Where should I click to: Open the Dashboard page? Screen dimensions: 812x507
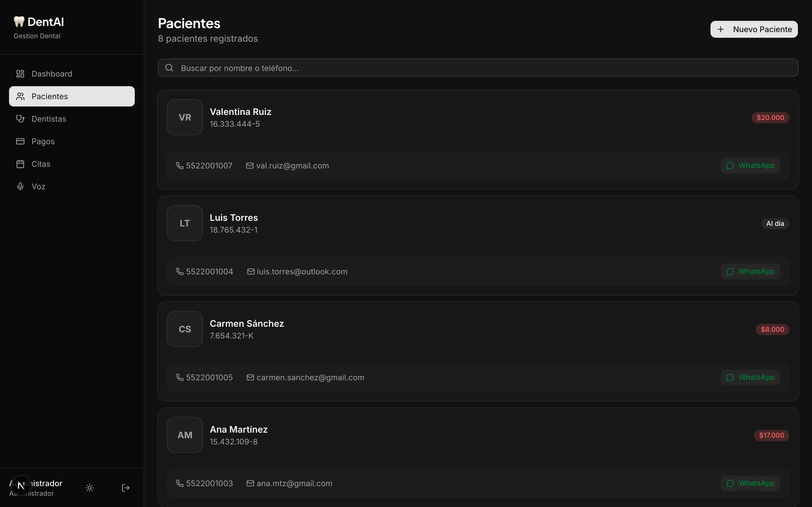(52, 74)
